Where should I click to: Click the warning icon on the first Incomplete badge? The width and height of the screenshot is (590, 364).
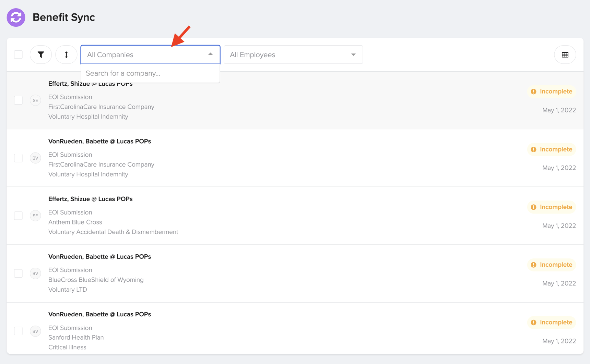click(x=533, y=92)
